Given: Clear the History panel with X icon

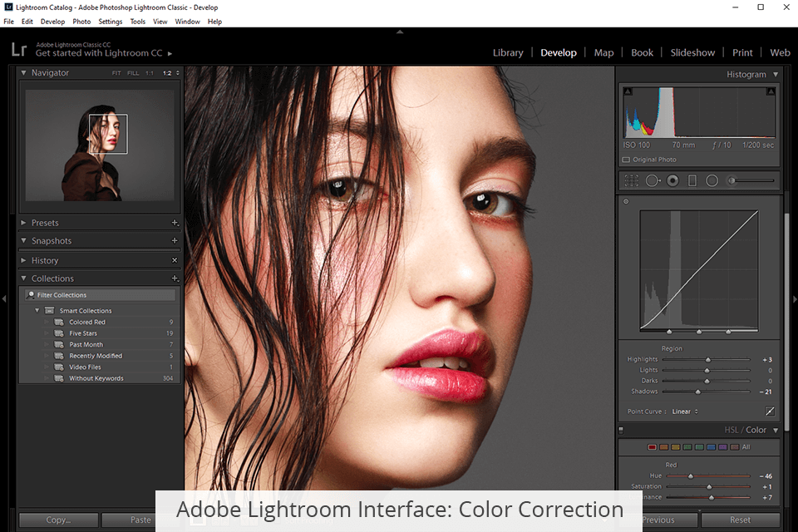Looking at the screenshot, I should pyautogui.click(x=175, y=260).
